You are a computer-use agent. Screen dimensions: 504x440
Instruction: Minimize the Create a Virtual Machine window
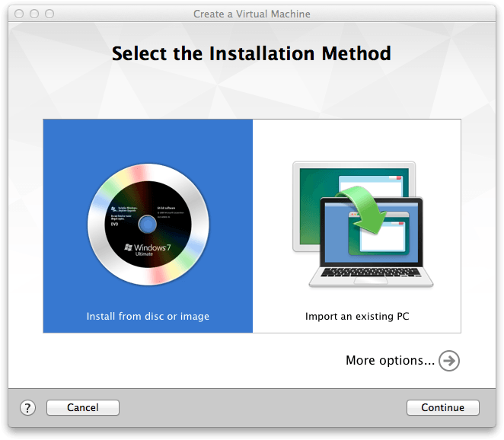tap(34, 14)
